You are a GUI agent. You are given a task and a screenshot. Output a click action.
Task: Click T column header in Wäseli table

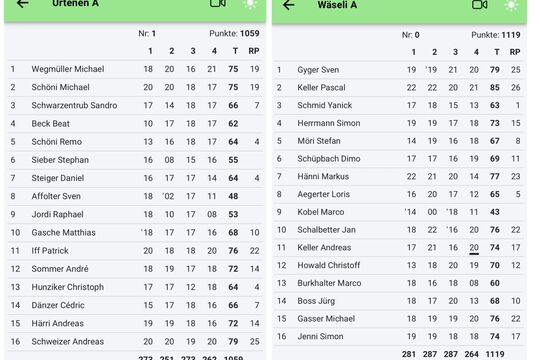point(497,52)
